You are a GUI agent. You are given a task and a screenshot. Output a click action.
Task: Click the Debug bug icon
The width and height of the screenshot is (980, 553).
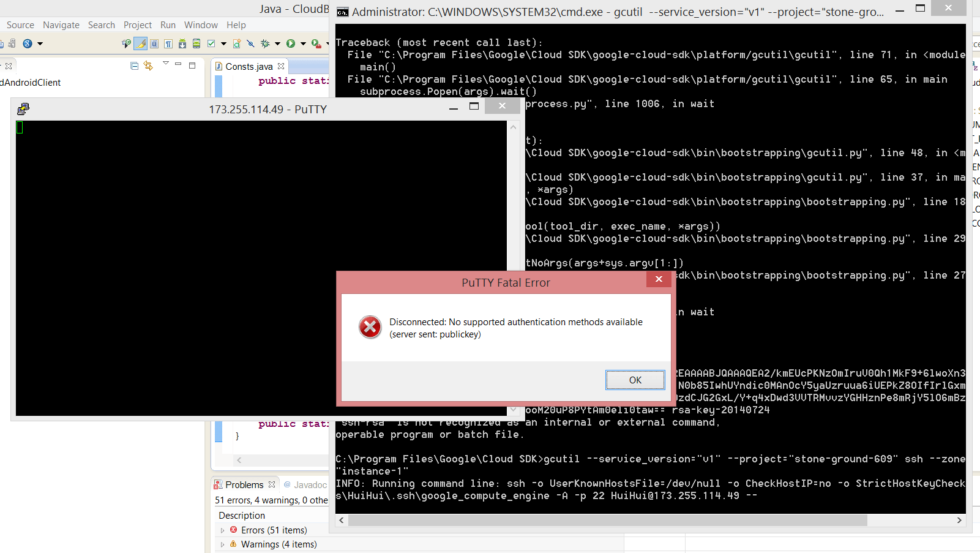click(x=265, y=43)
